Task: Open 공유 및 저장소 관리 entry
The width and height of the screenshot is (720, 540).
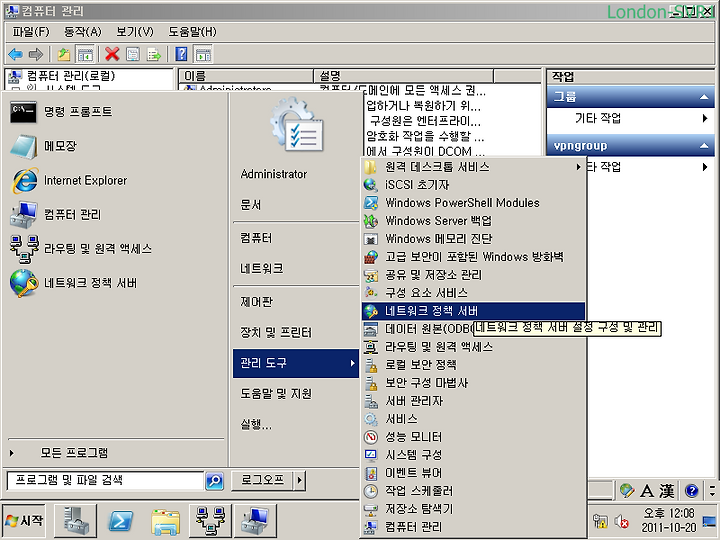Action: click(x=473, y=275)
